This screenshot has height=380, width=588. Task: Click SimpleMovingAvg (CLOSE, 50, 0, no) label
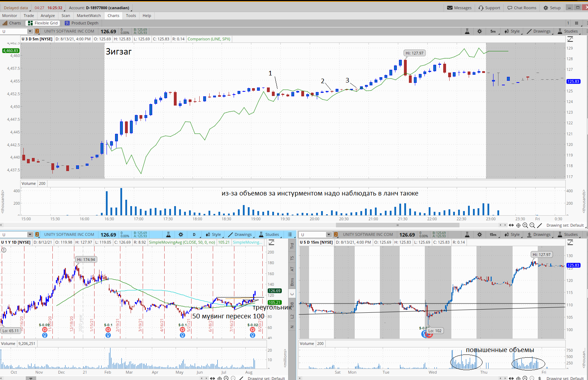[x=182, y=242]
